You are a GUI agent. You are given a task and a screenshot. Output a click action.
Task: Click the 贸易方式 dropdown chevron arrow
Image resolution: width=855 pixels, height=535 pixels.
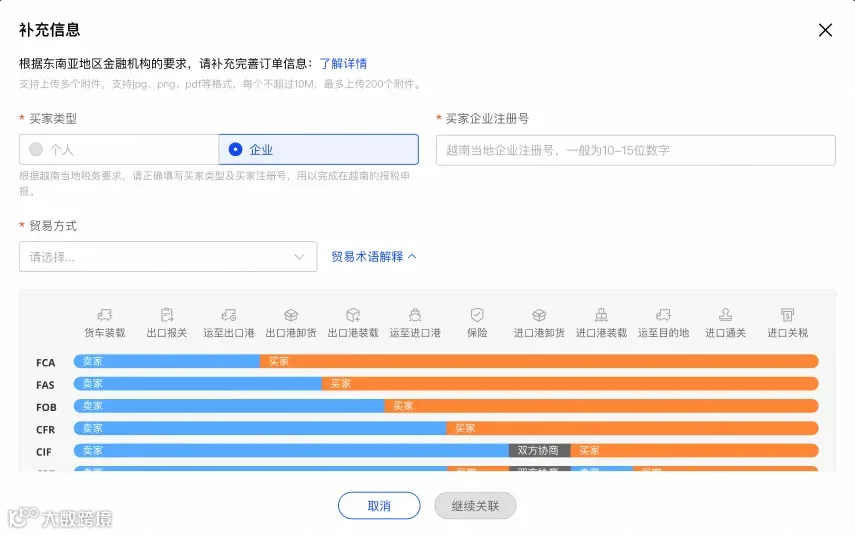coord(299,257)
